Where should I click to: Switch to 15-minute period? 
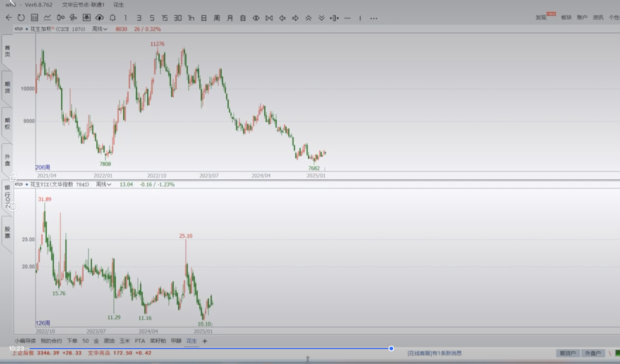pos(165,18)
